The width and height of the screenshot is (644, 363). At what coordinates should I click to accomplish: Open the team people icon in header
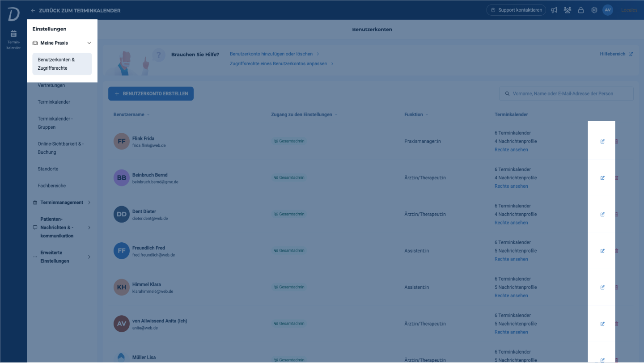[x=568, y=10]
